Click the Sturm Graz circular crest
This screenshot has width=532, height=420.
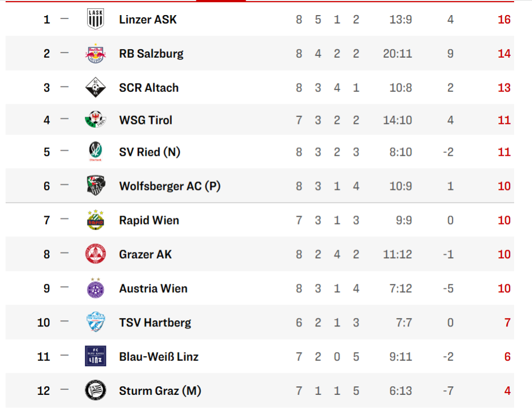point(95,390)
